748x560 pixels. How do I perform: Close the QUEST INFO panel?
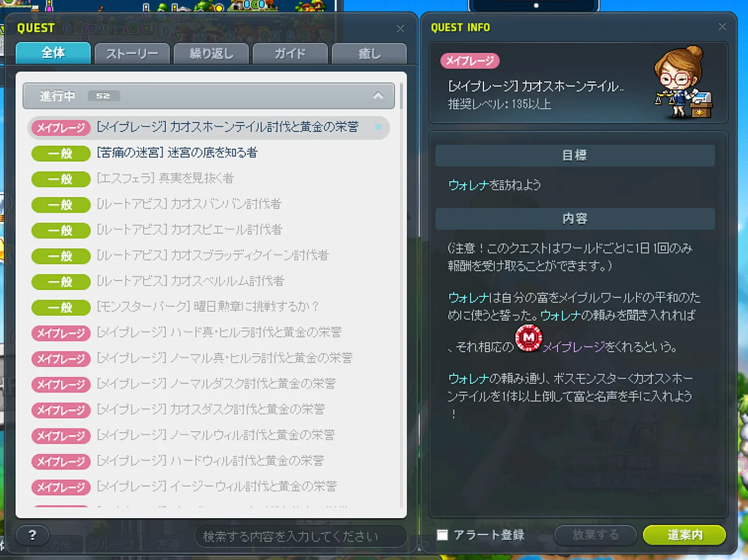722,27
